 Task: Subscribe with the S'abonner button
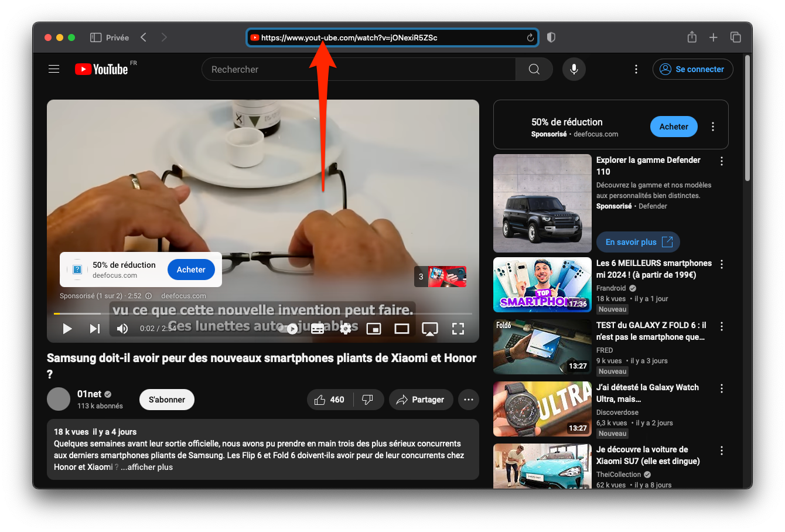click(167, 400)
